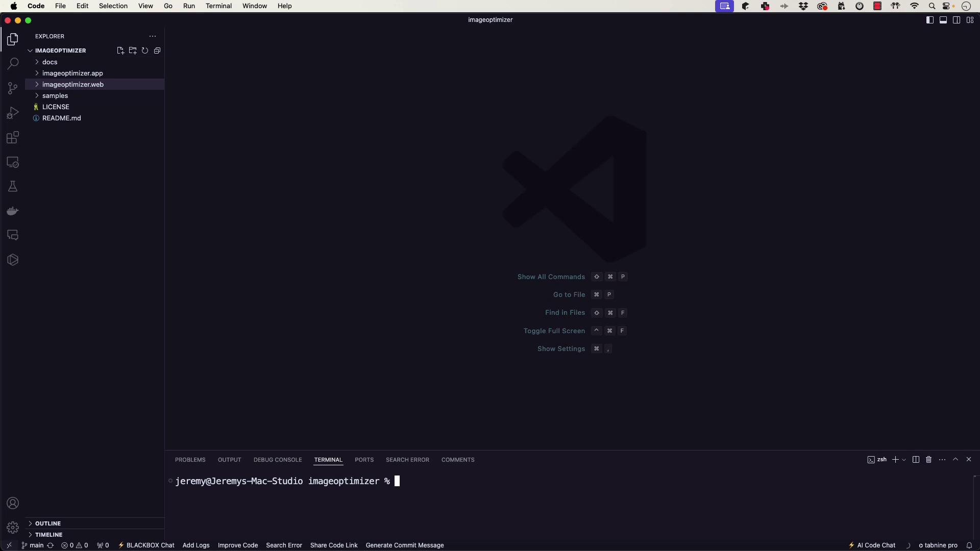Open the remote window indicator in status bar
The height and width of the screenshot is (551, 980).
(x=9, y=545)
